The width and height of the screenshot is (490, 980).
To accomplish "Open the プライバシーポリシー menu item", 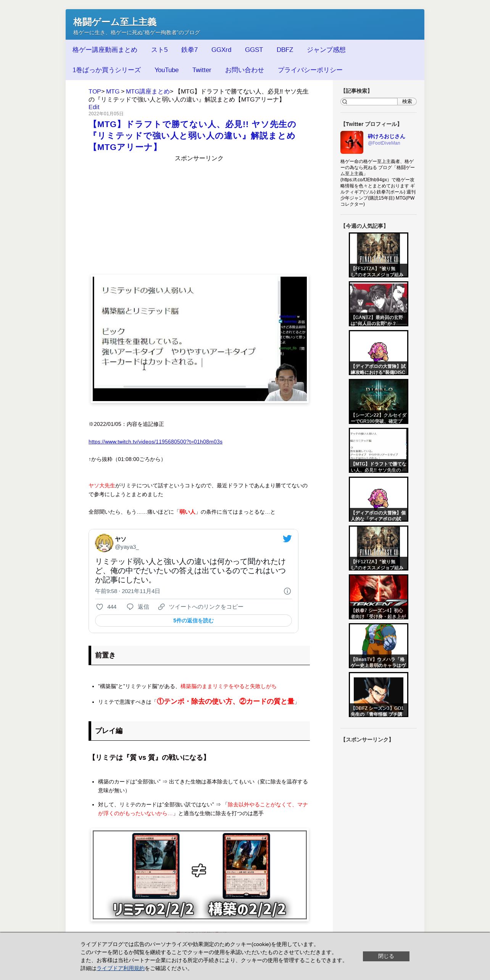I will (x=310, y=70).
